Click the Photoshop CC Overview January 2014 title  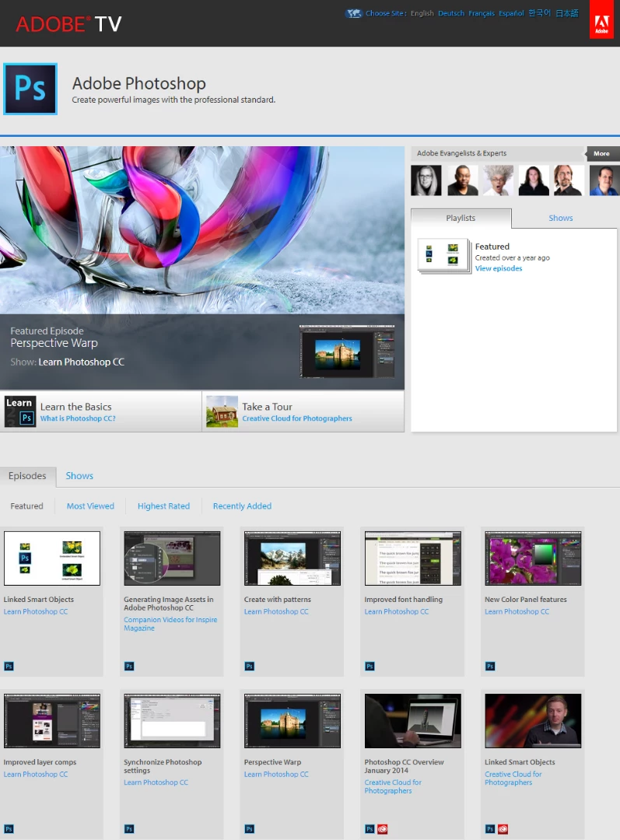(404, 766)
